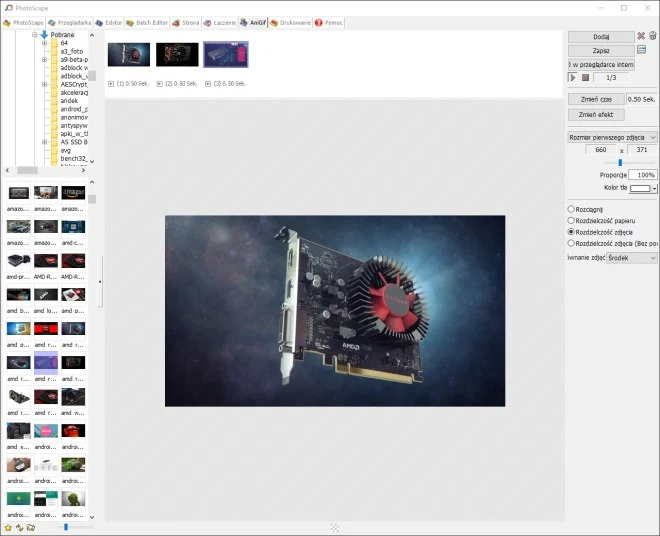
Task: Click the refresh arrows icon below thumbnails
Action: [x=19, y=526]
